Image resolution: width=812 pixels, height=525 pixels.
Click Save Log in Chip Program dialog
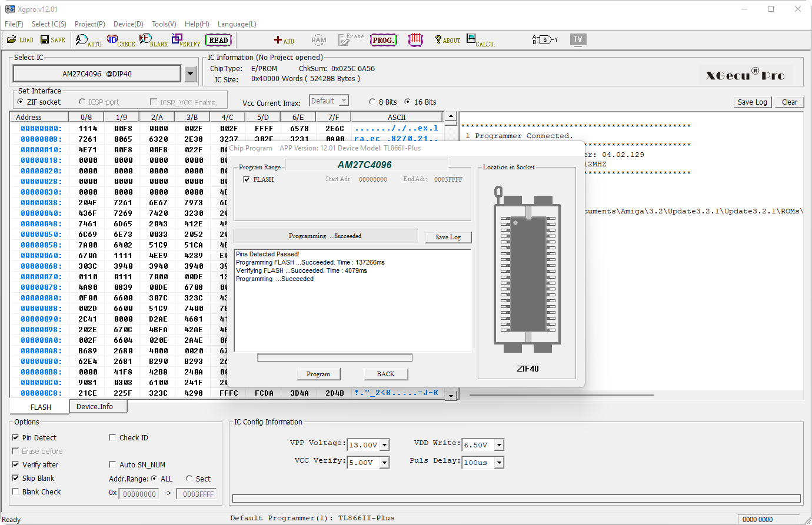coord(448,237)
